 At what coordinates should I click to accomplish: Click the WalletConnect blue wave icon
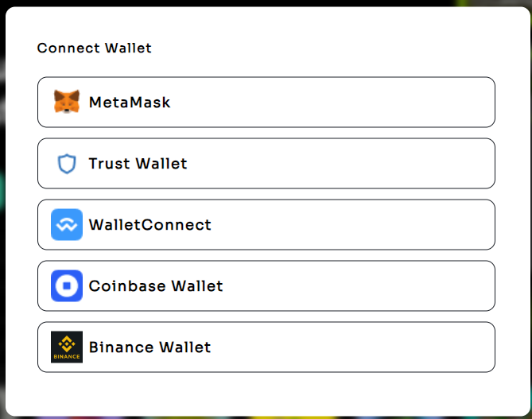click(x=67, y=225)
